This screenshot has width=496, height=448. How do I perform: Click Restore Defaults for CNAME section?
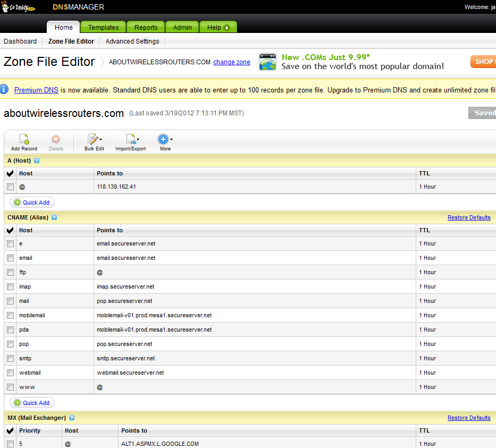click(469, 217)
